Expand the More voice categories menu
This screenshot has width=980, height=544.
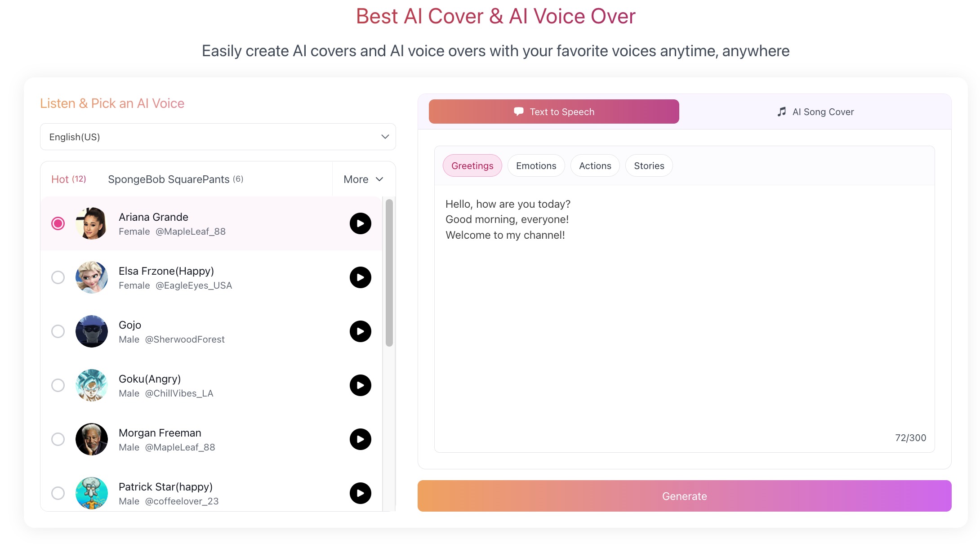(364, 179)
